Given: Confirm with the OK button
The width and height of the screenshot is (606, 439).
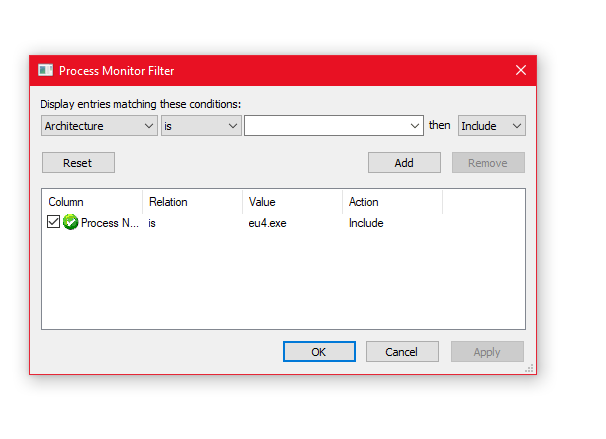Looking at the screenshot, I should tap(319, 352).
